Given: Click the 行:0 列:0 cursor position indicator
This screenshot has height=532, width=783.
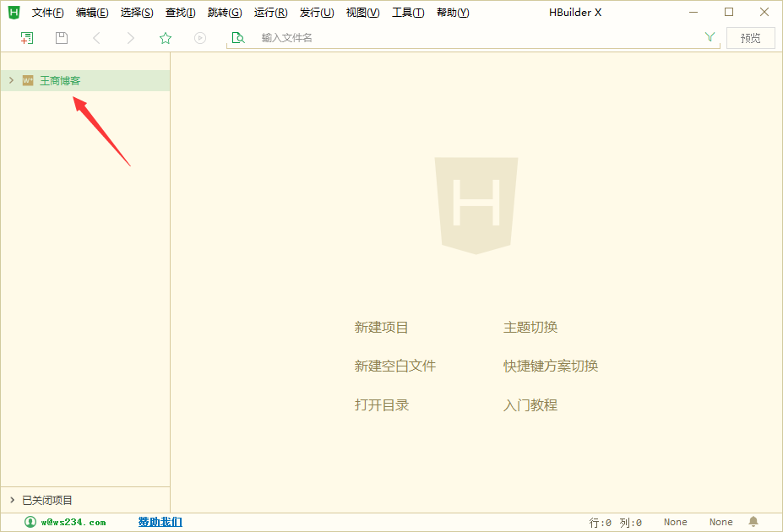Looking at the screenshot, I should pyautogui.click(x=615, y=522).
